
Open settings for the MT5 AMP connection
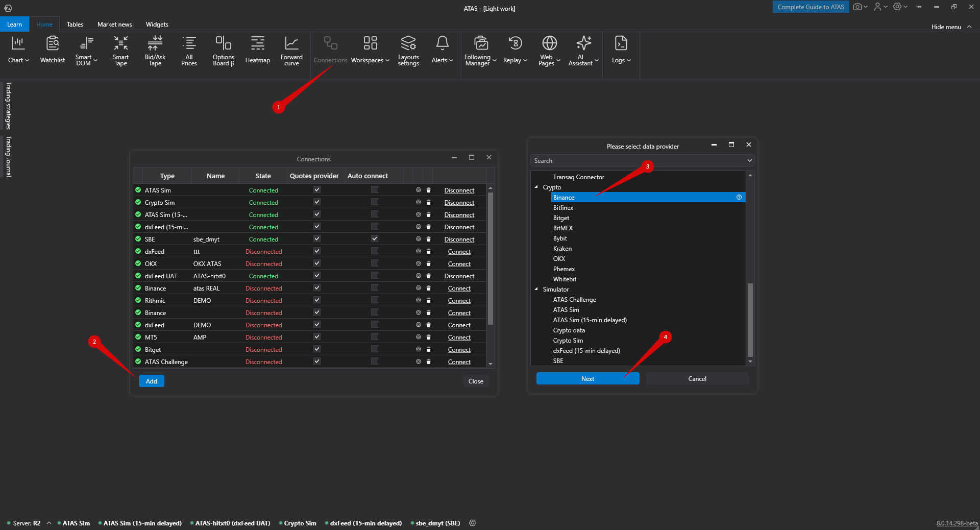coord(419,337)
